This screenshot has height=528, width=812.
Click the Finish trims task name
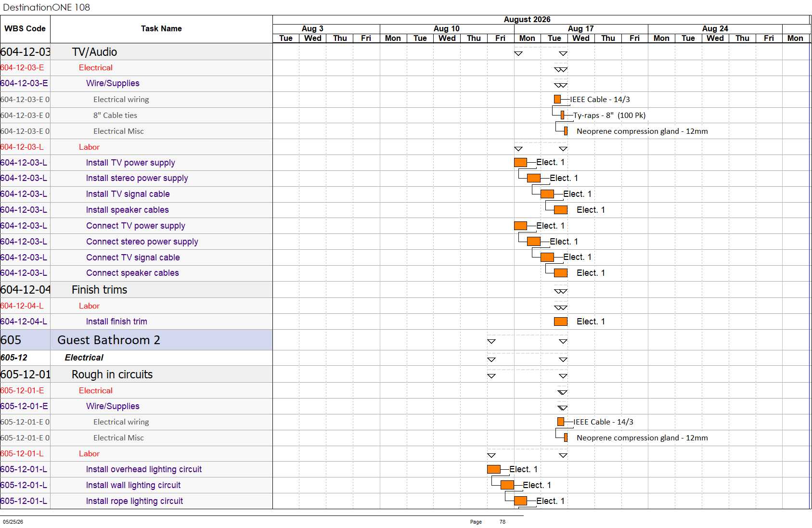pos(99,290)
